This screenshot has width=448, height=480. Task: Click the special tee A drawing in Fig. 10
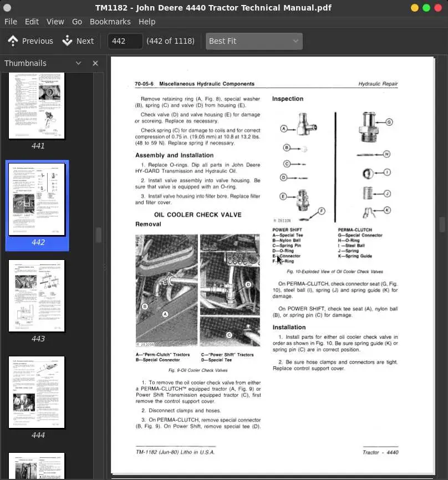(x=307, y=124)
